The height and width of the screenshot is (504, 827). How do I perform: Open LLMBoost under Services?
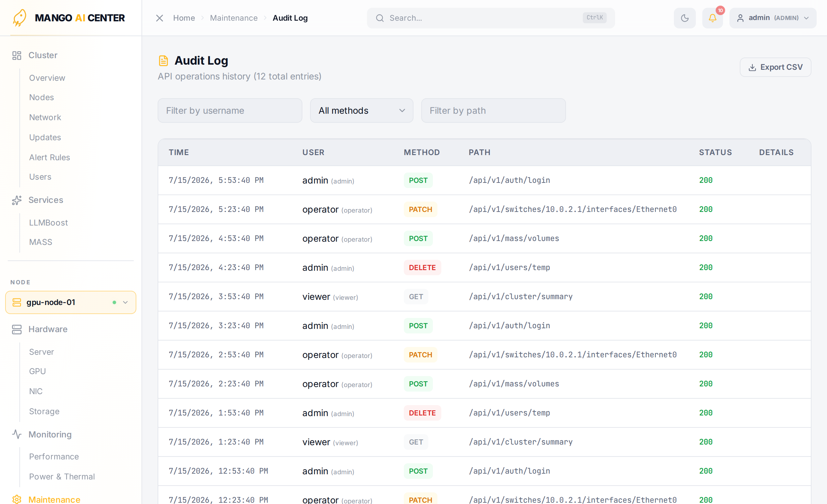click(x=48, y=223)
